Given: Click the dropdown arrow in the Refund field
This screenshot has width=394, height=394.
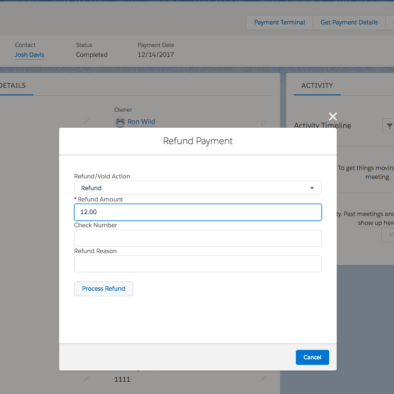Looking at the screenshot, I should point(312,188).
